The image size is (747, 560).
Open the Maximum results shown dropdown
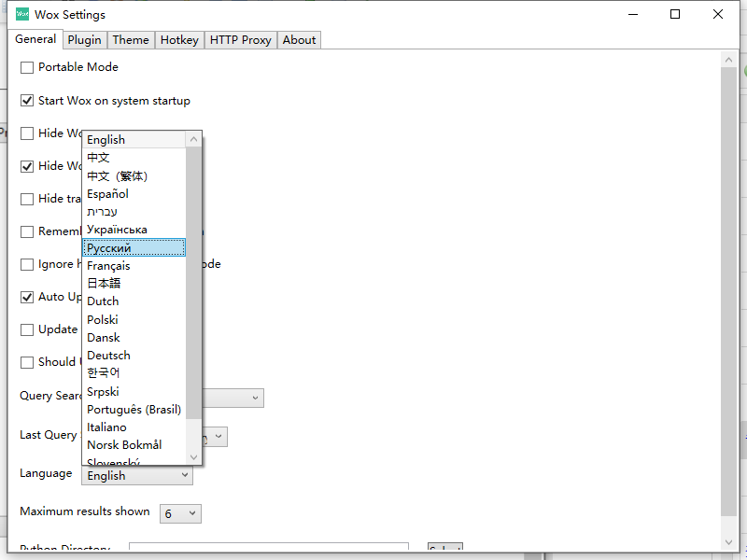click(x=181, y=513)
